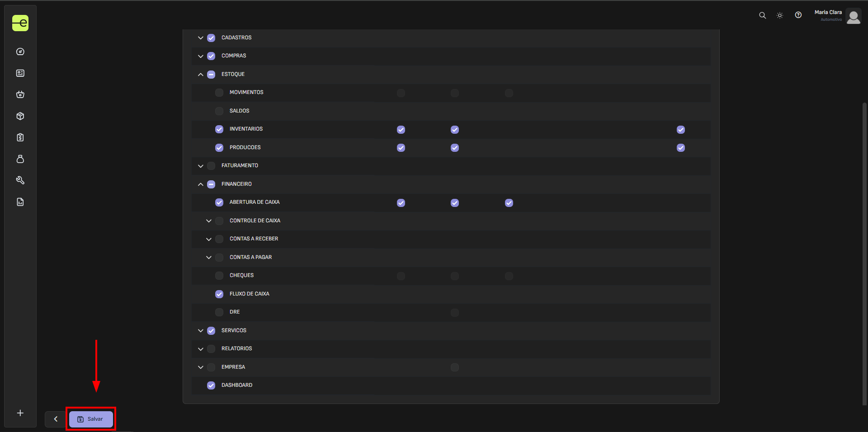Select the Automotivo subtitle under user name
Screen dimensions: 868x432
(x=831, y=19)
